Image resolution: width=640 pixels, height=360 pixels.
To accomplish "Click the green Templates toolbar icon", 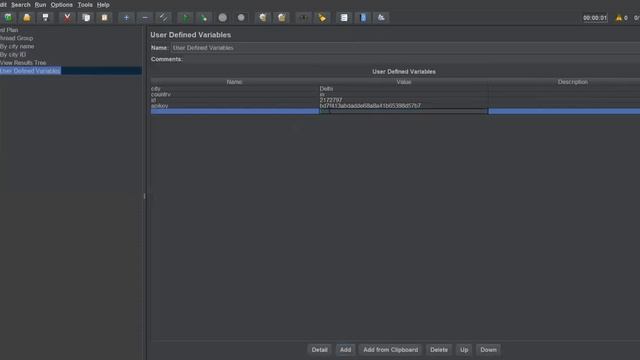I will click(8, 18).
